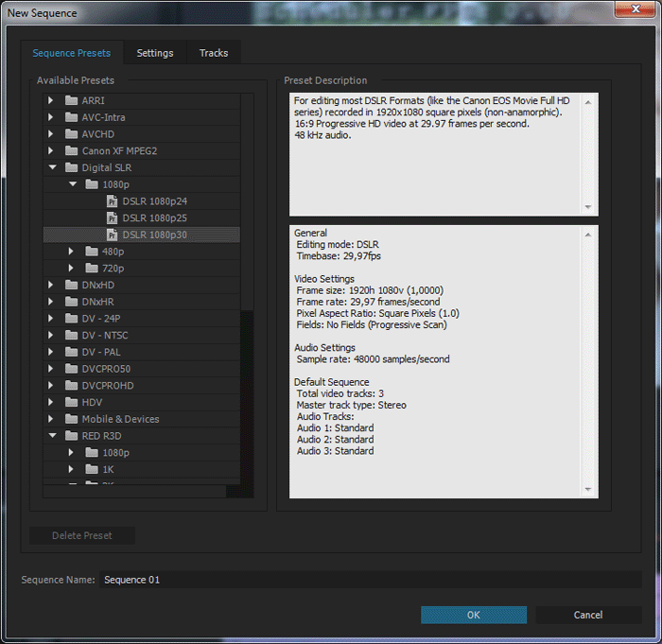Click the 1K folder icon under RED R3D
This screenshot has width=662, height=644.
pos(92,469)
